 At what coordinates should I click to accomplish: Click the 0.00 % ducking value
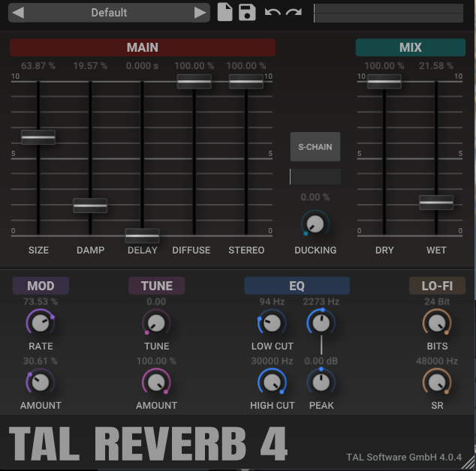(315, 197)
